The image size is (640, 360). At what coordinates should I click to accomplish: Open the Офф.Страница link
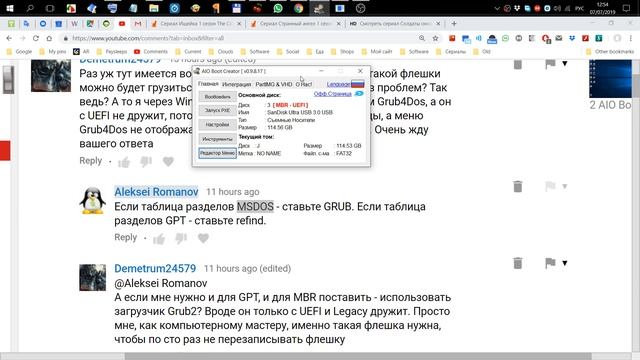click(332, 94)
